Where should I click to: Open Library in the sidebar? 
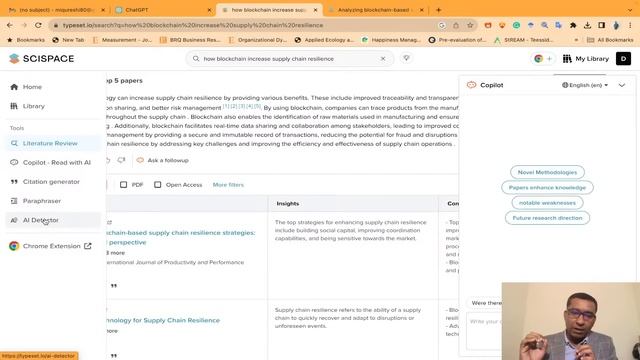(33, 106)
